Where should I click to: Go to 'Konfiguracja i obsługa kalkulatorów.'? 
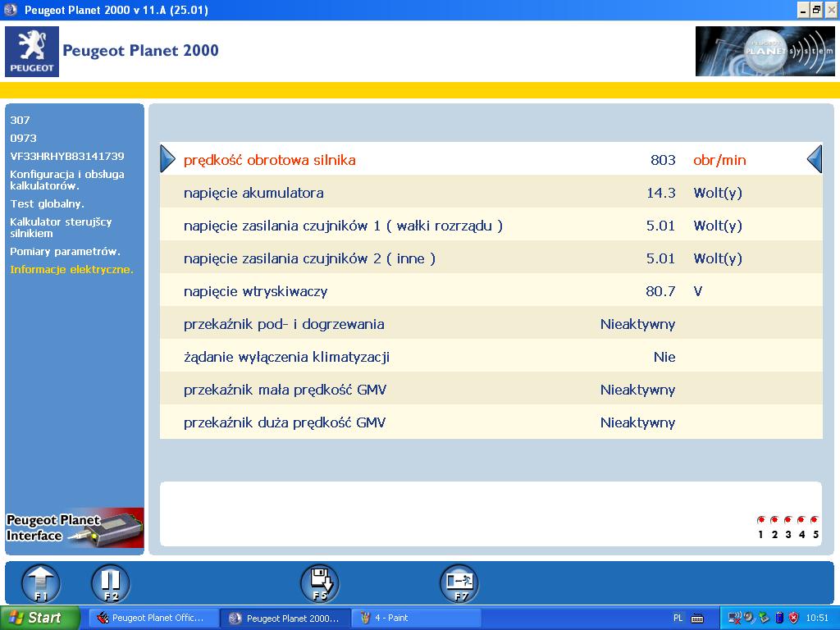coord(67,180)
